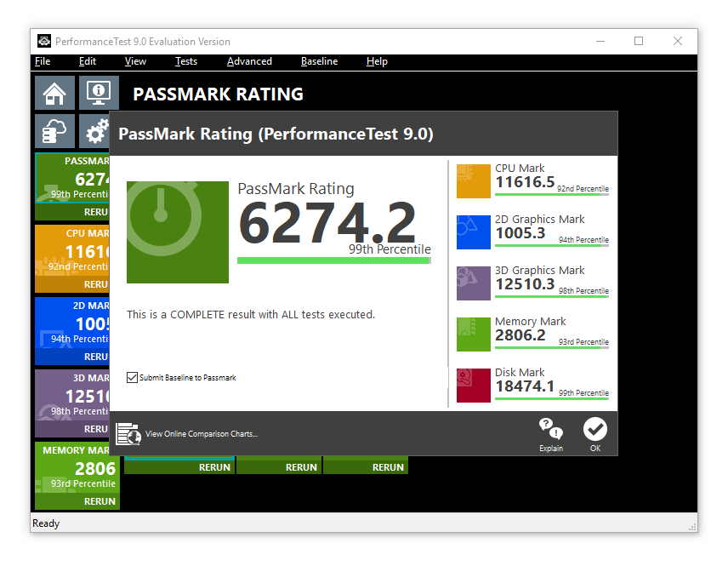Click the cloud baseline management icon
Image resolution: width=728 pixels, height=566 pixels.
54,131
